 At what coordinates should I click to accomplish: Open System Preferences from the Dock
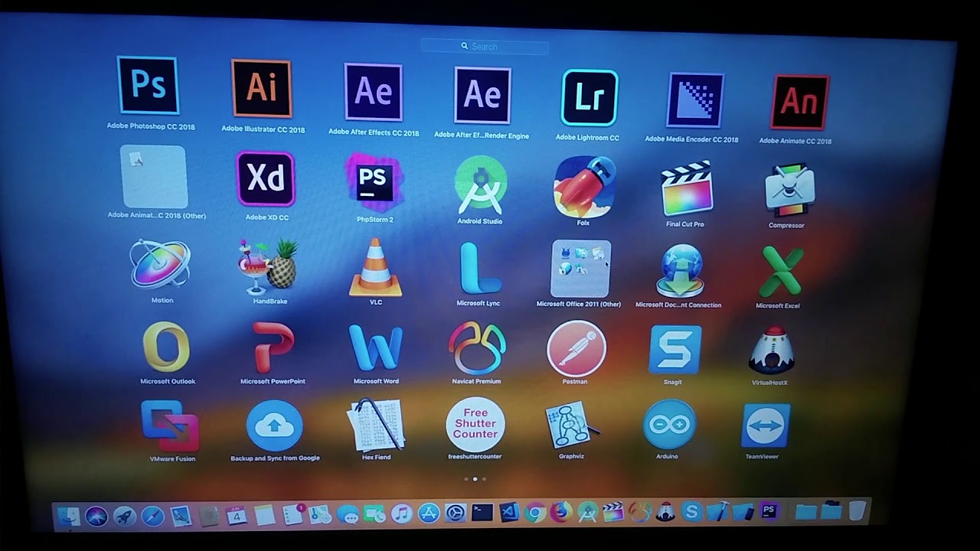pyautogui.click(x=456, y=513)
